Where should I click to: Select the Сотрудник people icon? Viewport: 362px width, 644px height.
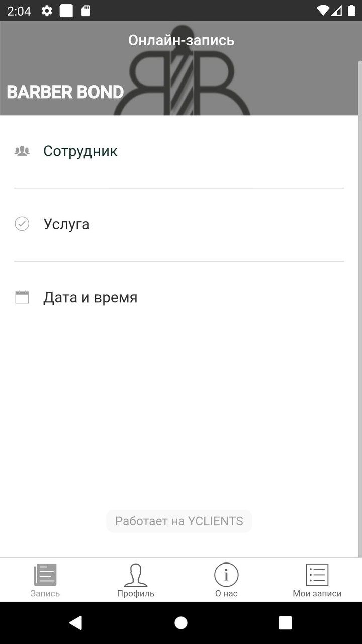point(22,150)
